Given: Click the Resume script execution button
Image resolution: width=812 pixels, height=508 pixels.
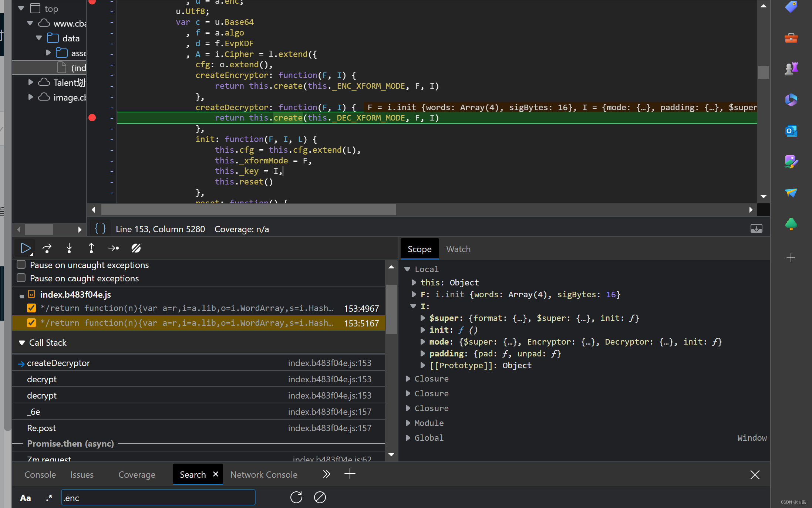Looking at the screenshot, I should click(x=25, y=248).
